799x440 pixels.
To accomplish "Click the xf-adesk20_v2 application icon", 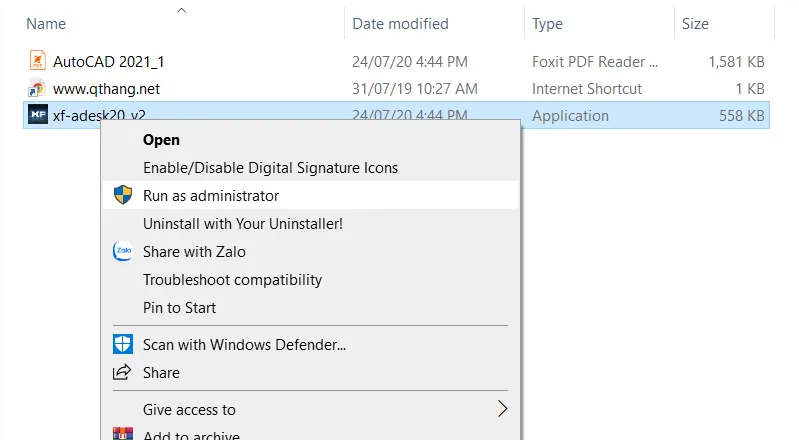I will click(x=37, y=115).
